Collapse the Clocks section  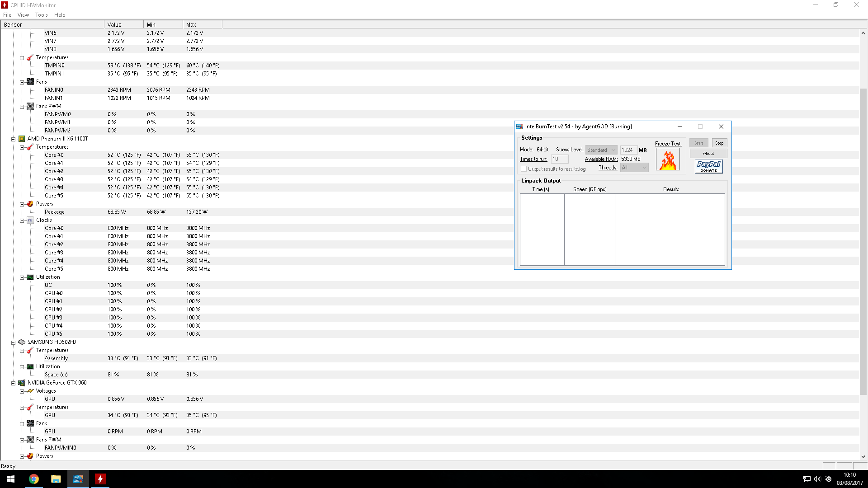22,221
